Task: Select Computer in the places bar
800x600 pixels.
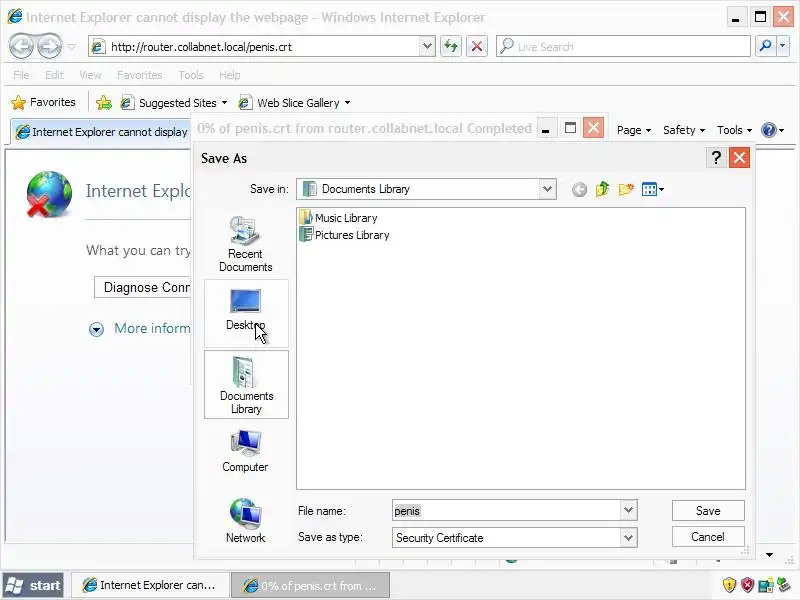Action: [245, 451]
